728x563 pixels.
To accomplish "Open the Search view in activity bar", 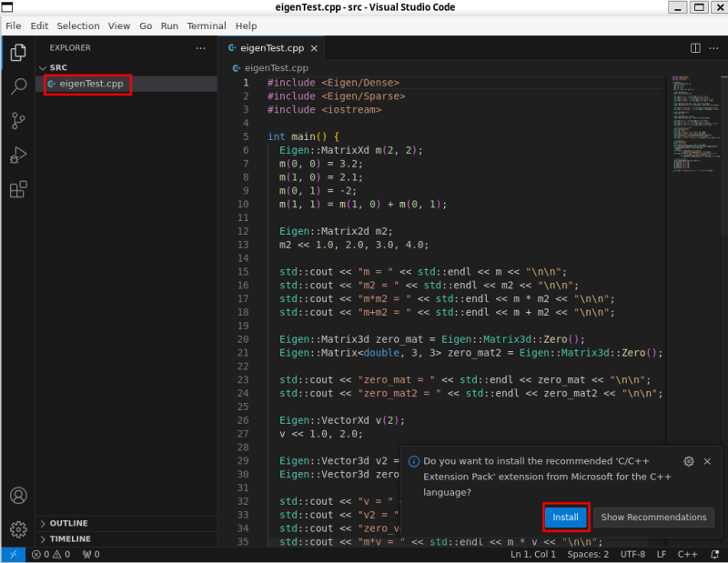I will (x=18, y=86).
